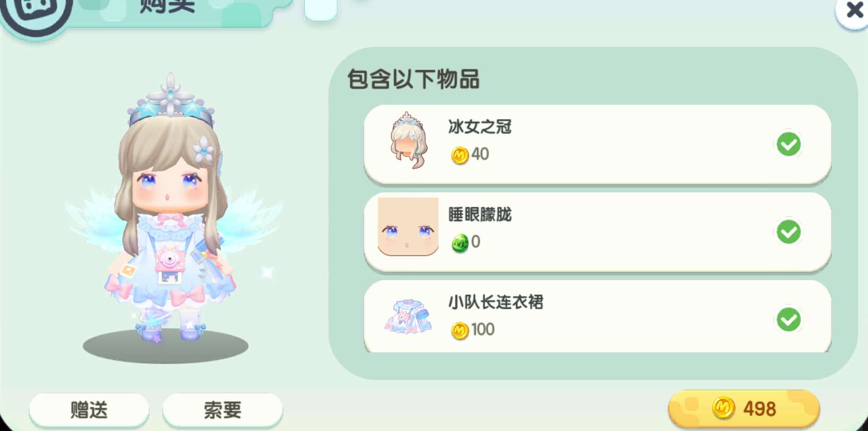Click the gold coin icon beside 100
This screenshot has width=868, height=431.
460,331
